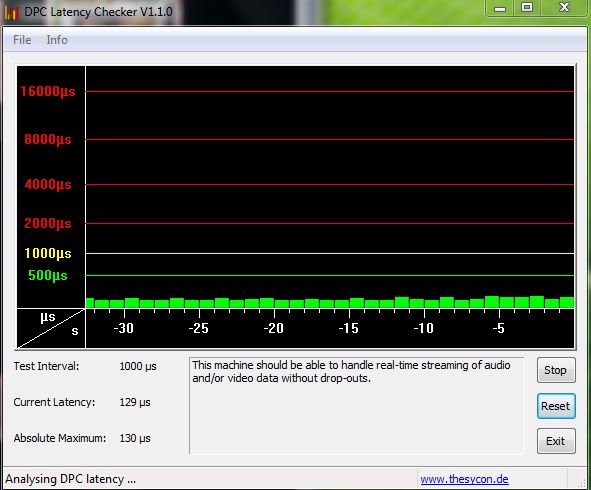Reset the latency measurements
591x490 pixels.
click(x=556, y=406)
